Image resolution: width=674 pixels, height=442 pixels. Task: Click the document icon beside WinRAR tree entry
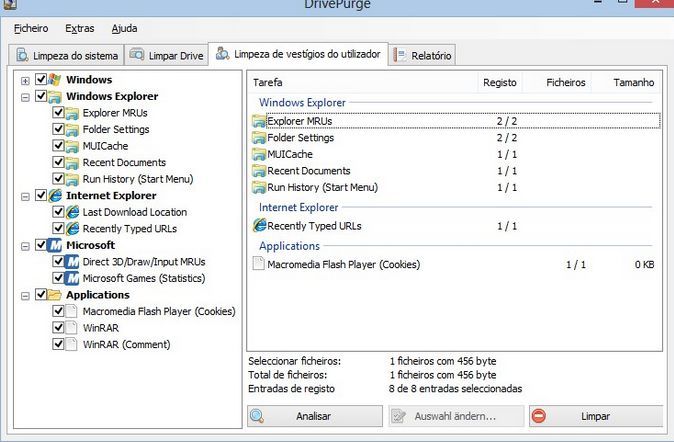(x=71, y=328)
